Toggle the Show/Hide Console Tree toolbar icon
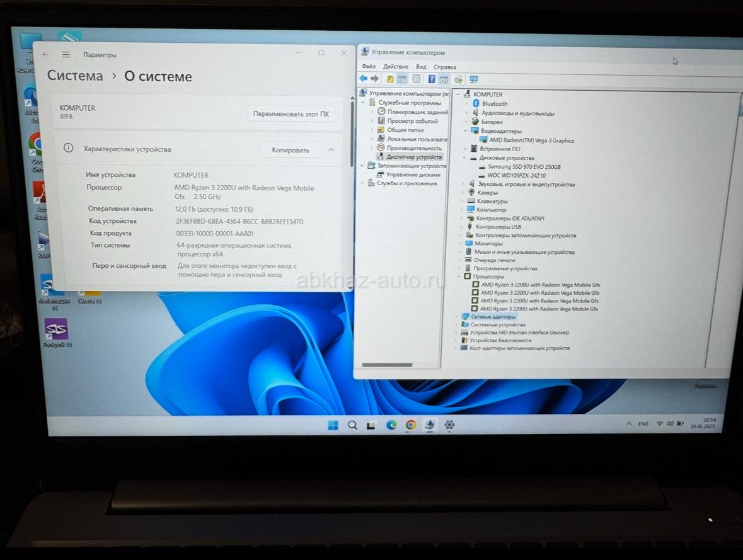 pyautogui.click(x=402, y=79)
